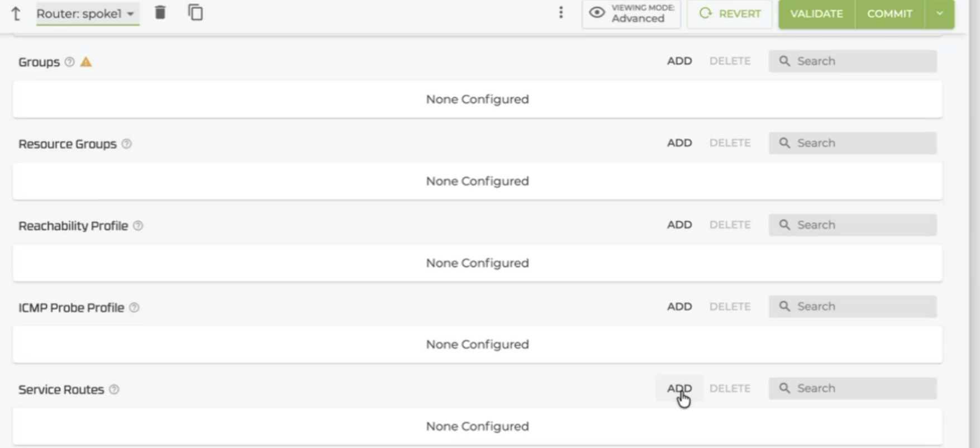This screenshot has height=448, width=980.
Task: Delete router using the trash icon
Action: pyautogui.click(x=160, y=12)
